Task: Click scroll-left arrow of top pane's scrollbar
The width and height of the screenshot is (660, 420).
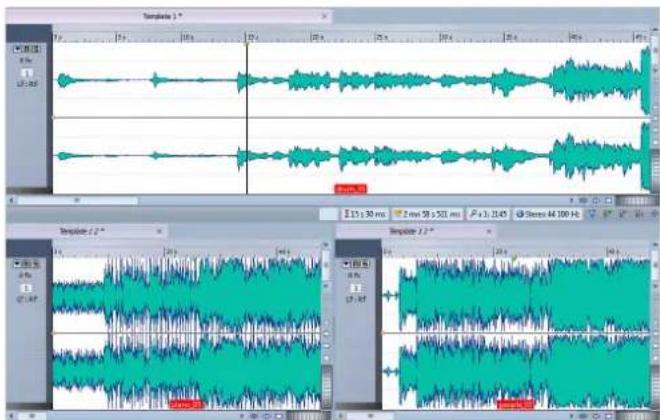Action: (11, 201)
